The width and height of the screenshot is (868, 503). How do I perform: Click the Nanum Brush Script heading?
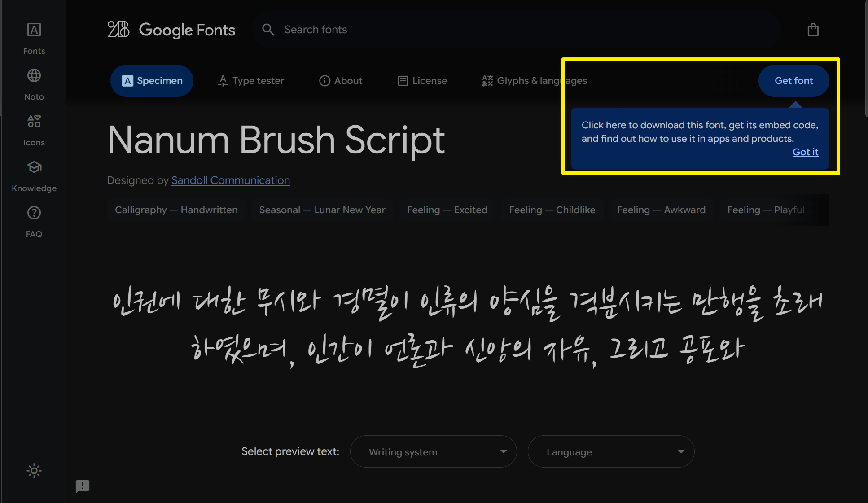coord(276,140)
